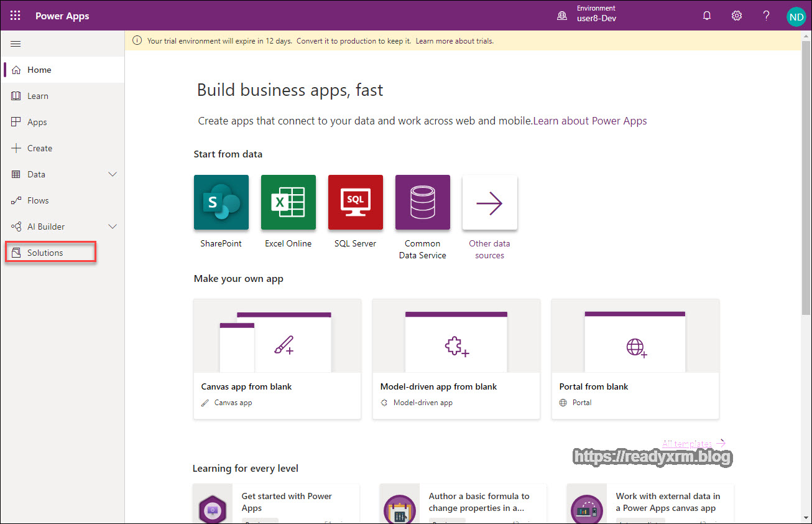812x524 pixels.
Task: Open the notifications bell
Action: pos(707,15)
